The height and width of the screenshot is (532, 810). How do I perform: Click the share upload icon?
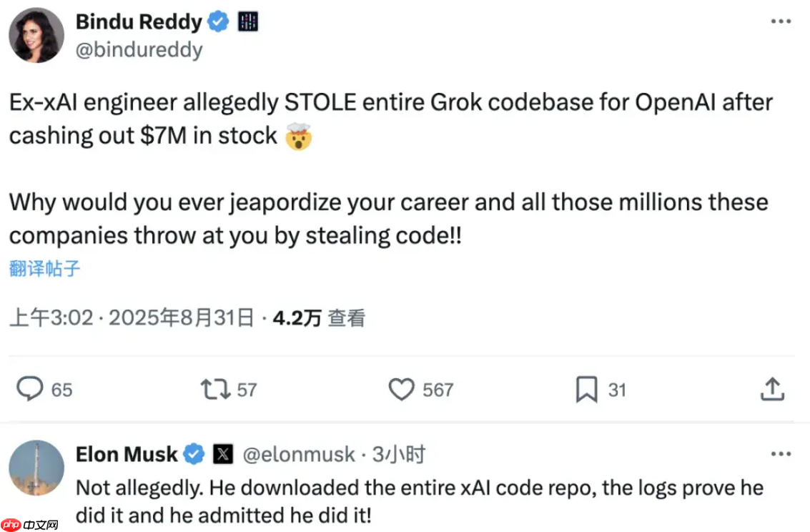(772, 389)
